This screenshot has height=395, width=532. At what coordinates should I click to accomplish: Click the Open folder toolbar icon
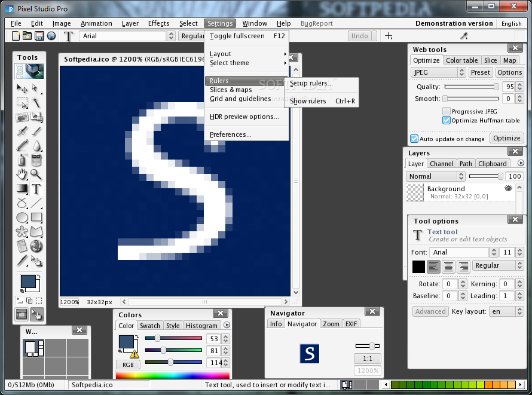coord(27,36)
